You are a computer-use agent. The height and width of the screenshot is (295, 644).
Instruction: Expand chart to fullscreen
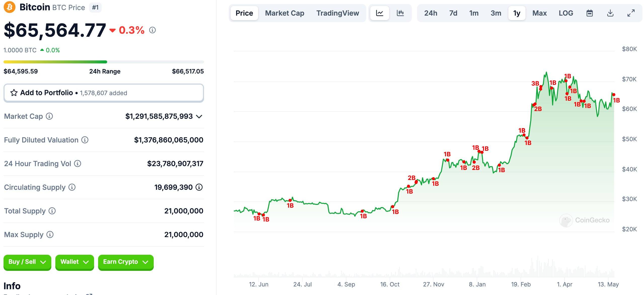[x=631, y=13]
